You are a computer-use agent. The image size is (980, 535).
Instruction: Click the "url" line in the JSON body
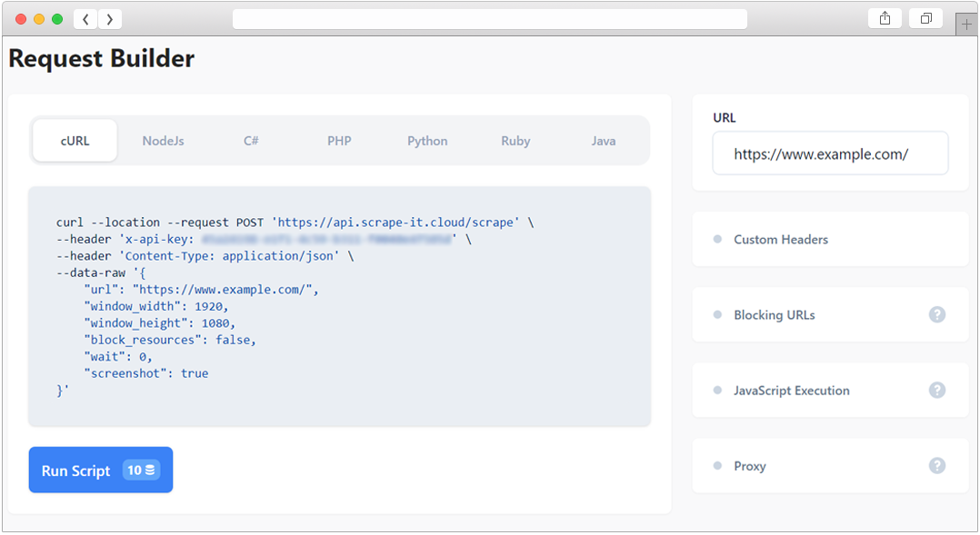pyautogui.click(x=201, y=290)
